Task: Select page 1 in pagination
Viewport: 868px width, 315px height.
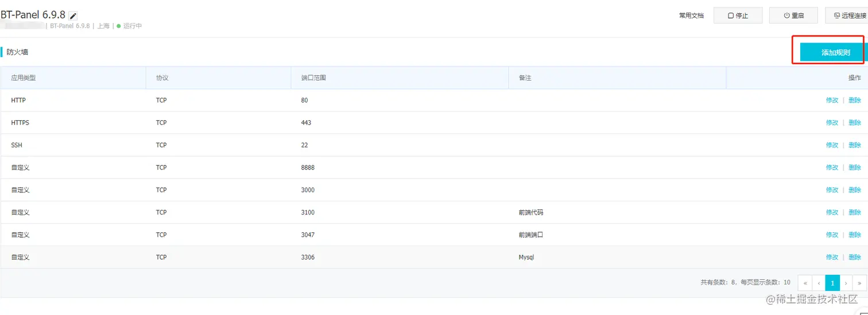Action: [832, 283]
